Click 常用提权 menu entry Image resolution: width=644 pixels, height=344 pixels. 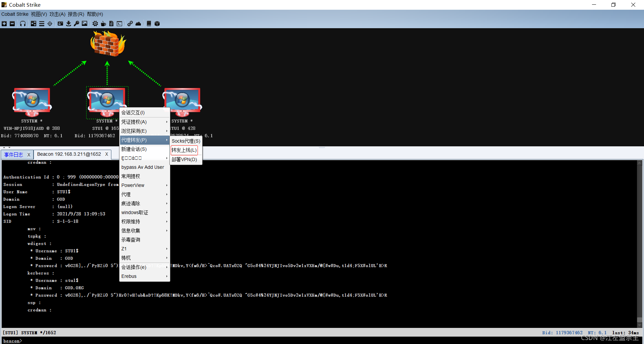pyautogui.click(x=145, y=176)
